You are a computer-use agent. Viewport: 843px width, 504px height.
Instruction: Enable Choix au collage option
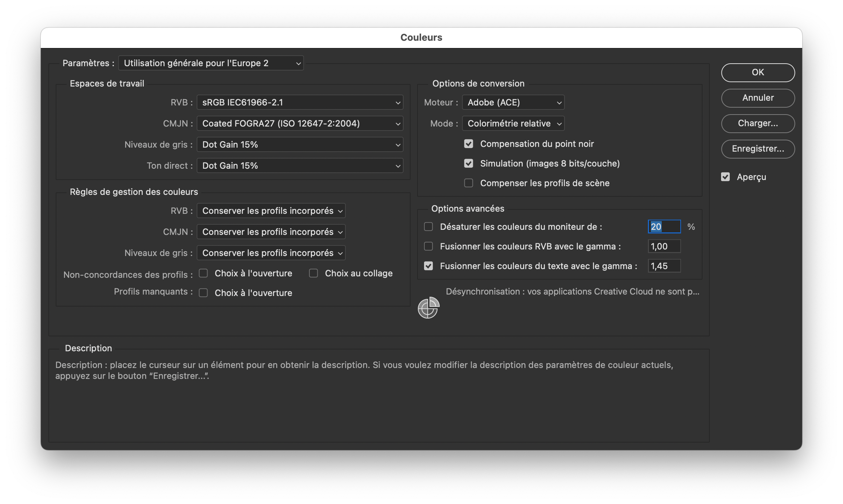313,273
